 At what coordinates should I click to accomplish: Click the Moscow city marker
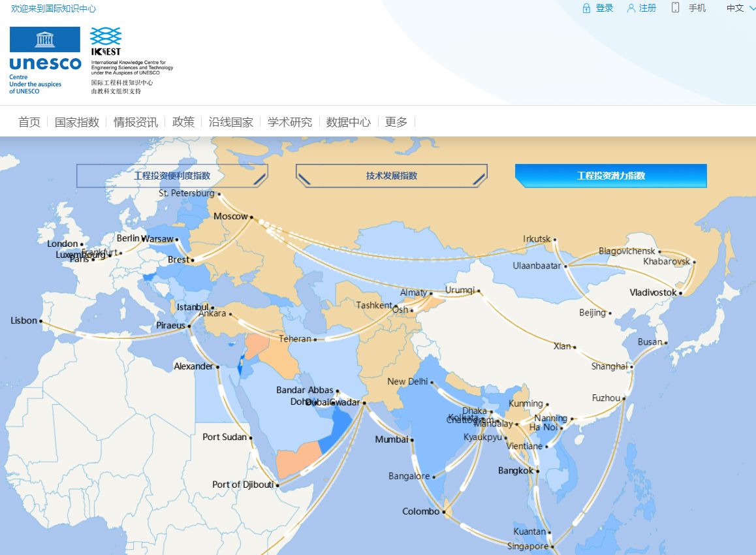click(x=251, y=217)
